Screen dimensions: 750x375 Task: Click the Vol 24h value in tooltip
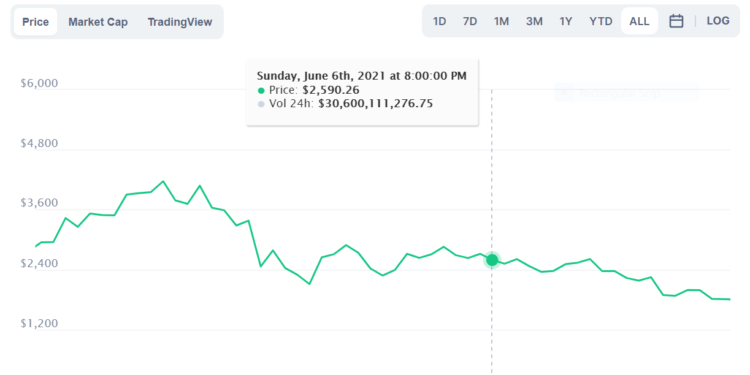pos(375,103)
